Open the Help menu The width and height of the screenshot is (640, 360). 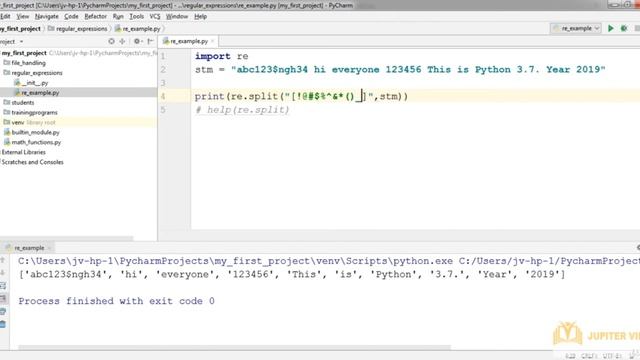coord(200,16)
